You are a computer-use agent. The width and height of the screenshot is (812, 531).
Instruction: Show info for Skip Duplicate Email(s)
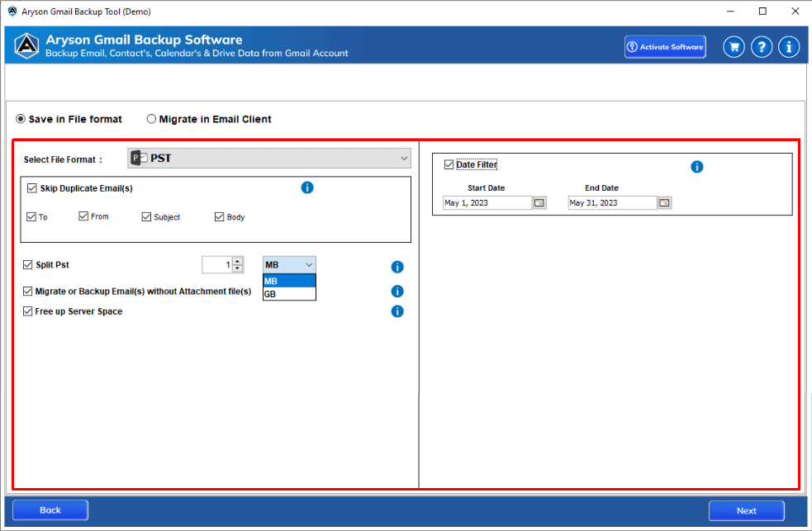coord(307,187)
